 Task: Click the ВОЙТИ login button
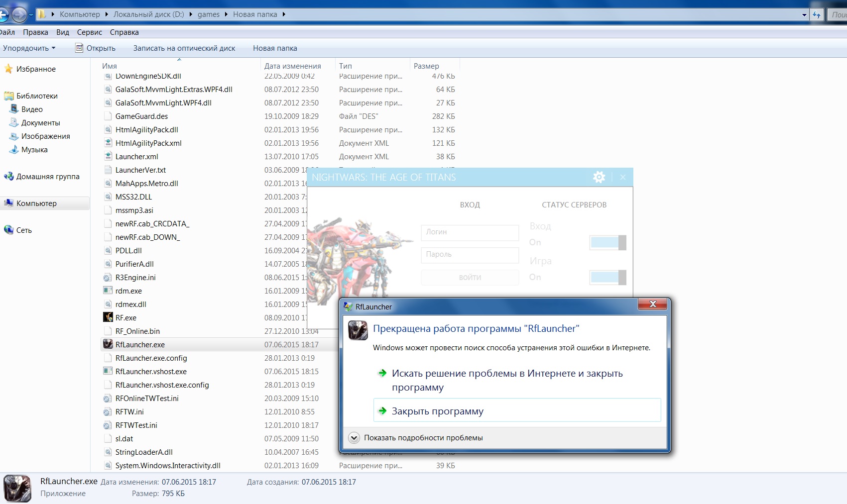[470, 277]
